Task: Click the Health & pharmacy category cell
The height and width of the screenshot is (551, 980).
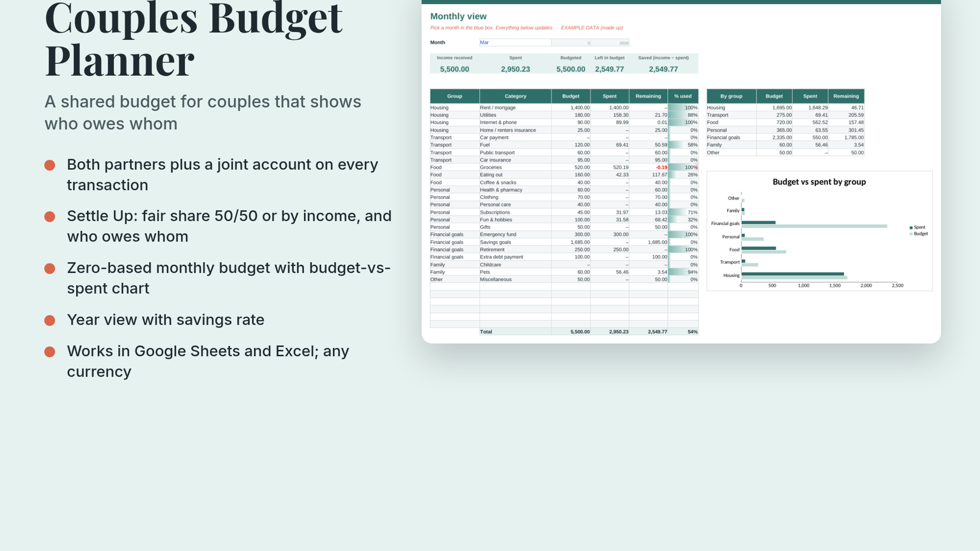Action: click(x=515, y=190)
